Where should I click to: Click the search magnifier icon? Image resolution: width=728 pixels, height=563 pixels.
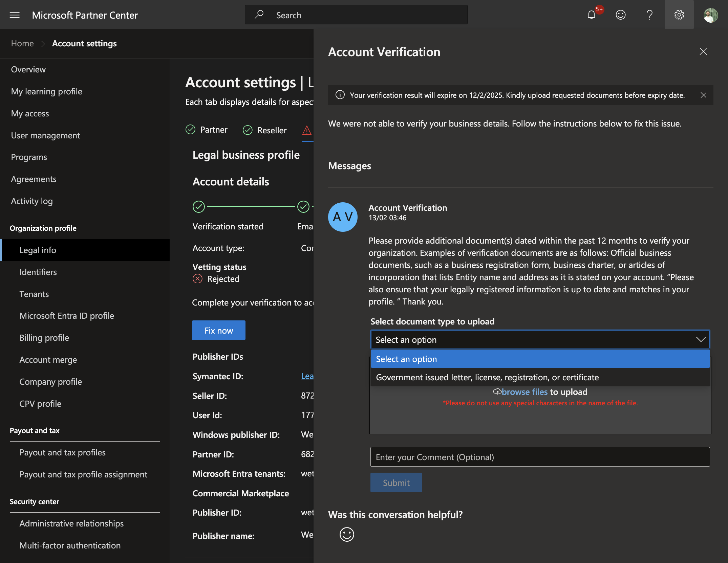click(x=259, y=15)
